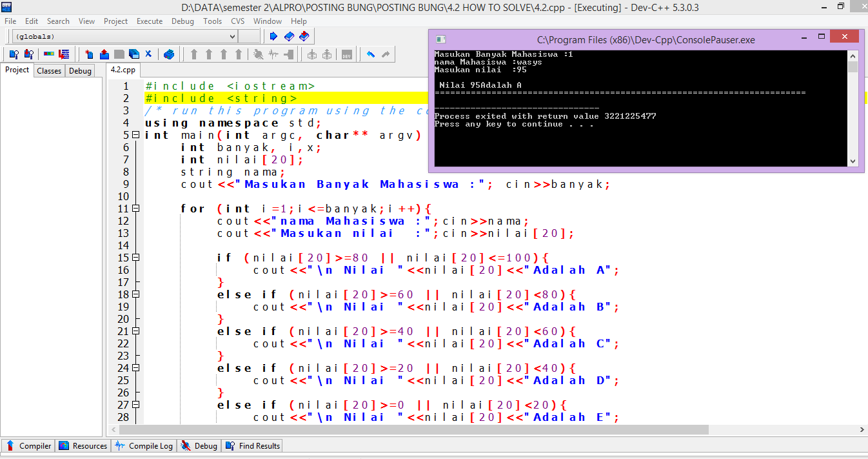This screenshot has width=868, height=459.
Task: Click the Dev-C++ title bar application icon
Action: tap(6, 7)
